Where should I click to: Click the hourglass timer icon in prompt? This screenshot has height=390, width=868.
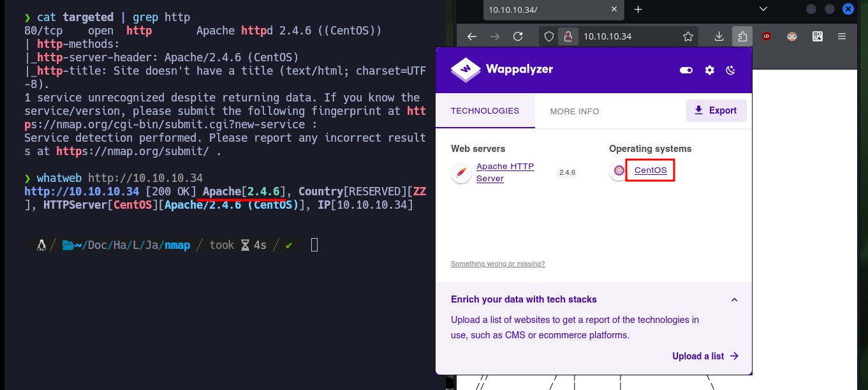pyautogui.click(x=245, y=245)
